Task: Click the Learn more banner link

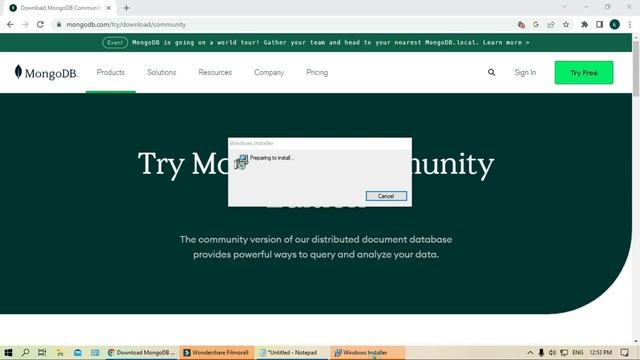Action: pos(506,42)
